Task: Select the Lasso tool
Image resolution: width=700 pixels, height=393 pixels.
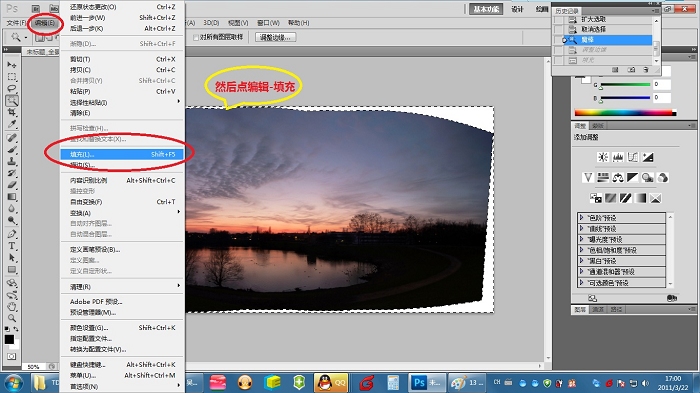Action: 11,88
